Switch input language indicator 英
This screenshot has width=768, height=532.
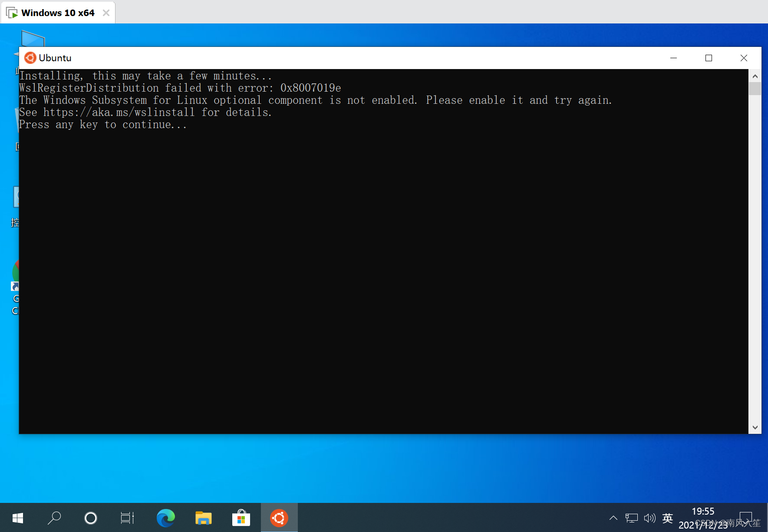[668, 518]
